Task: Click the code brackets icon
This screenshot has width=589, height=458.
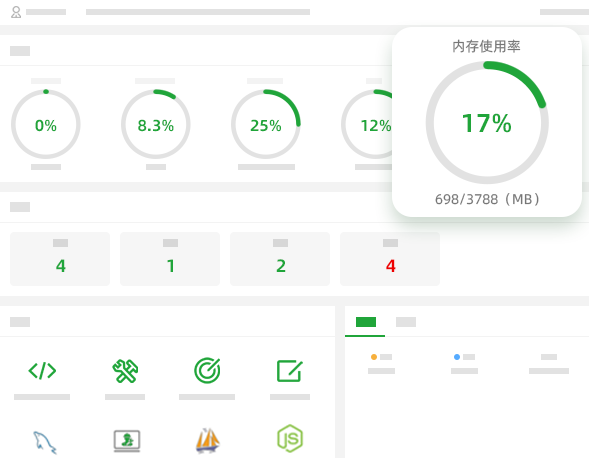Action: (42, 370)
